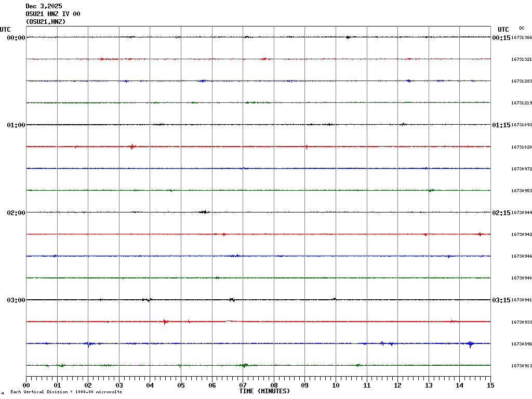Select the 00 minute axis tick label
This screenshot has height=399, width=532.
click(x=26, y=385)
